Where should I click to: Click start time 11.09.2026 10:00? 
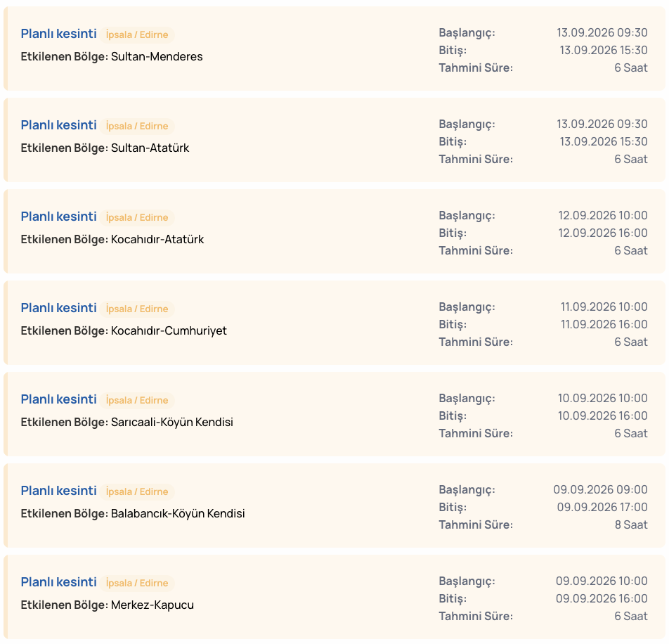[x=604, y=307]
